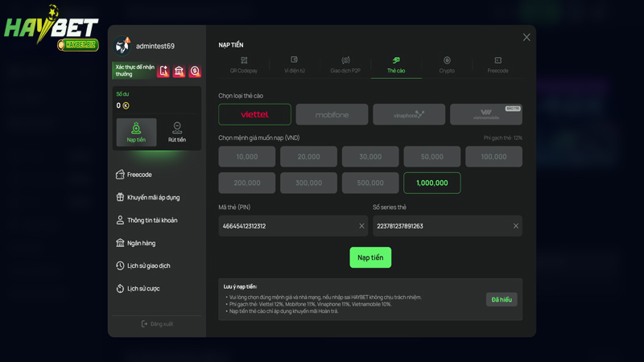Open the Giao dịch P2P tab
Viewport: 644px width, 362px height.
(345, 65)
